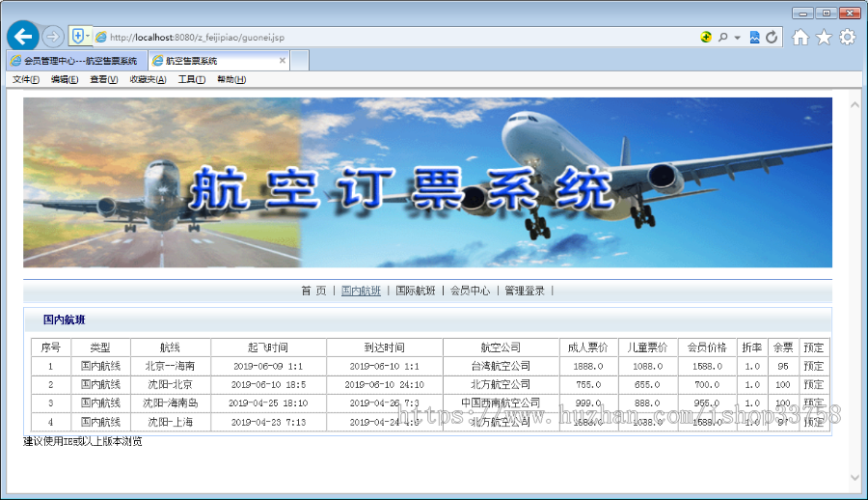Select the 2019-06-09 1:1 departure cell
Viewport: 868px width, 500px height.
point(268,366)
